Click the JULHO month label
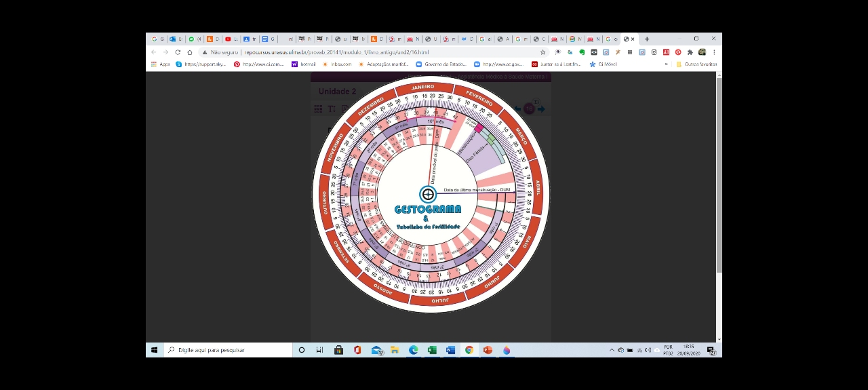868x390 pixels. [x=441, y=299]
